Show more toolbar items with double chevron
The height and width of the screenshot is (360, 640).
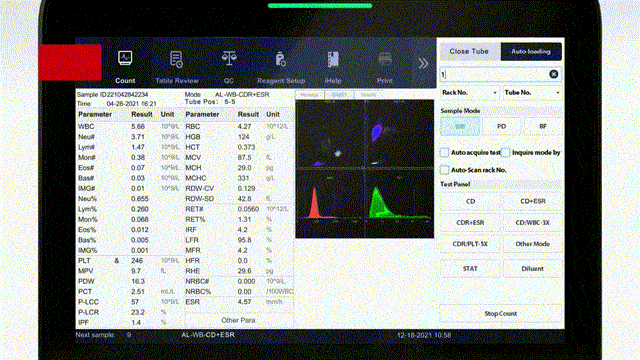[423, 63]
